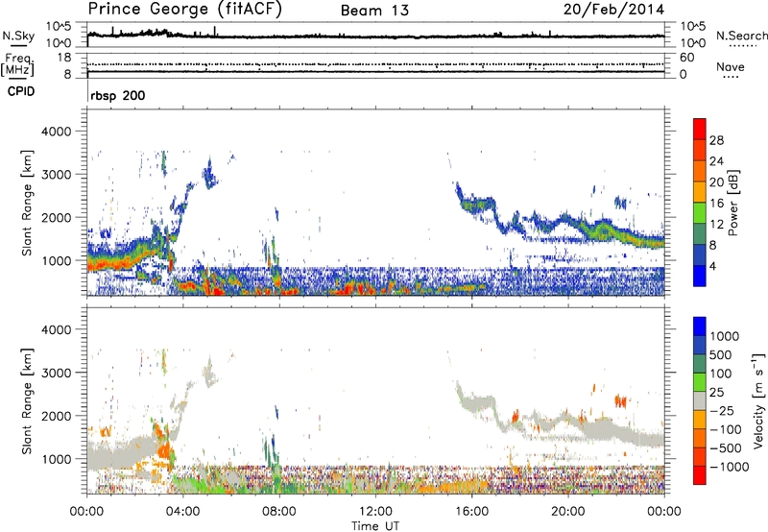The width and height of the screenshot is (768, 532).
Task: Click the 'Velocity [m s-1]' colorbar label
Action: [758, 400]
